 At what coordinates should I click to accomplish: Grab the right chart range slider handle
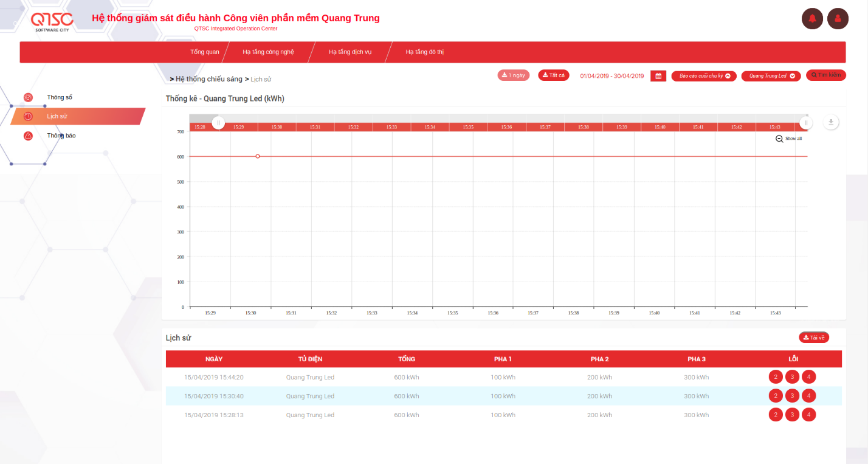point(806,123)
